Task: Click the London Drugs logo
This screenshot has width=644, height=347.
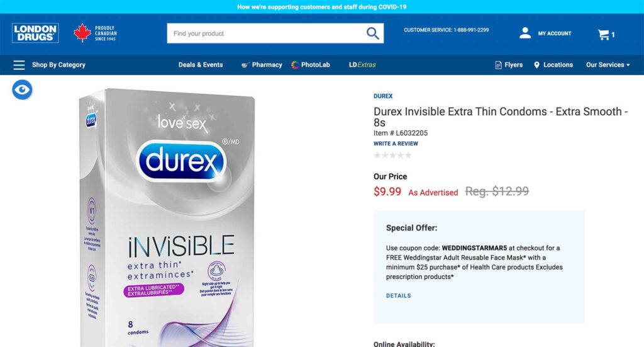Action: point(35,33)
